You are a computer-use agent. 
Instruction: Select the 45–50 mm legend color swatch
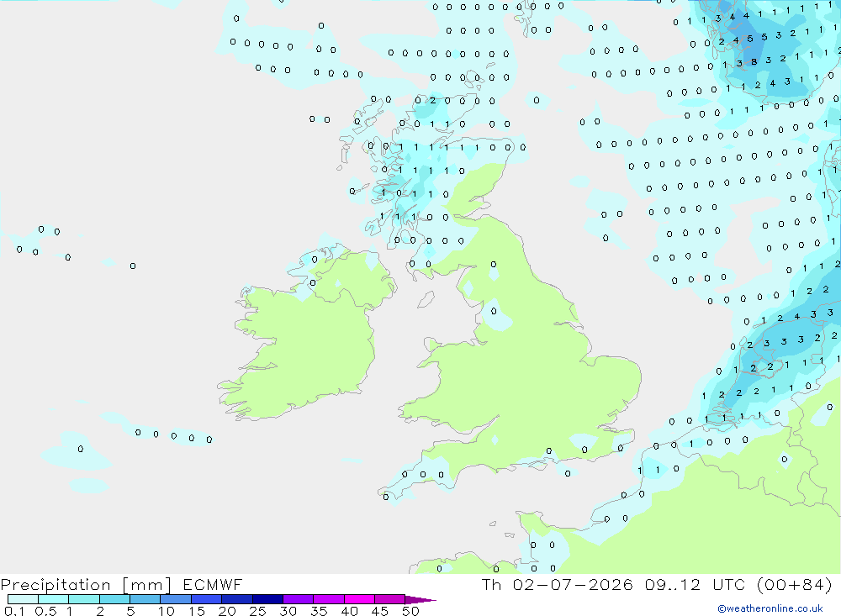390,599
